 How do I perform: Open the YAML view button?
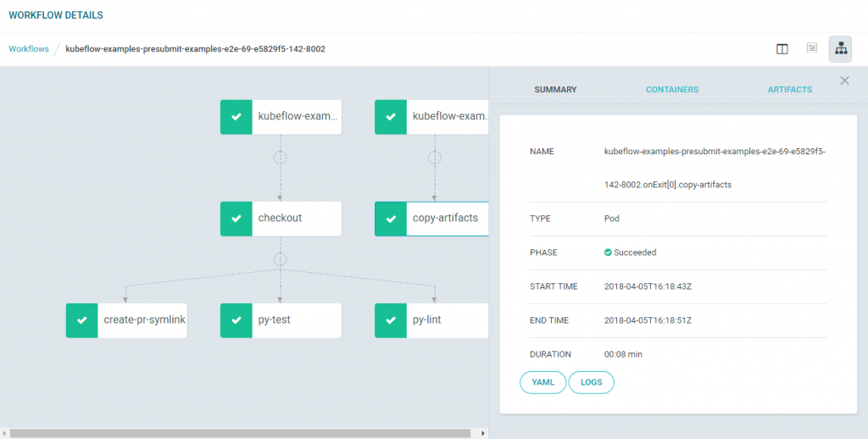coord(543,382)
